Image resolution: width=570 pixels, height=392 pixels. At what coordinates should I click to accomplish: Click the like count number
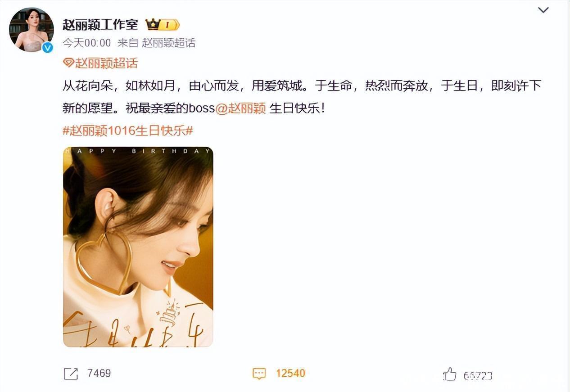[x=478, y=375]
